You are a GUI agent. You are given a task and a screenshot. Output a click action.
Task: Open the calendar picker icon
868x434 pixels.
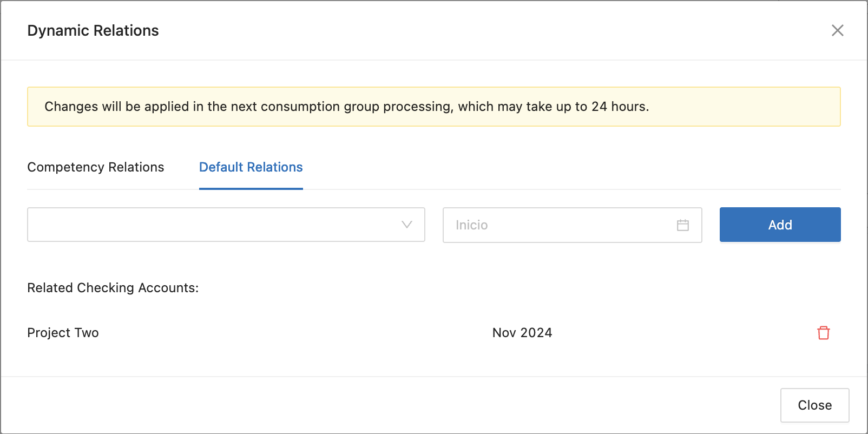click(683, 225)
